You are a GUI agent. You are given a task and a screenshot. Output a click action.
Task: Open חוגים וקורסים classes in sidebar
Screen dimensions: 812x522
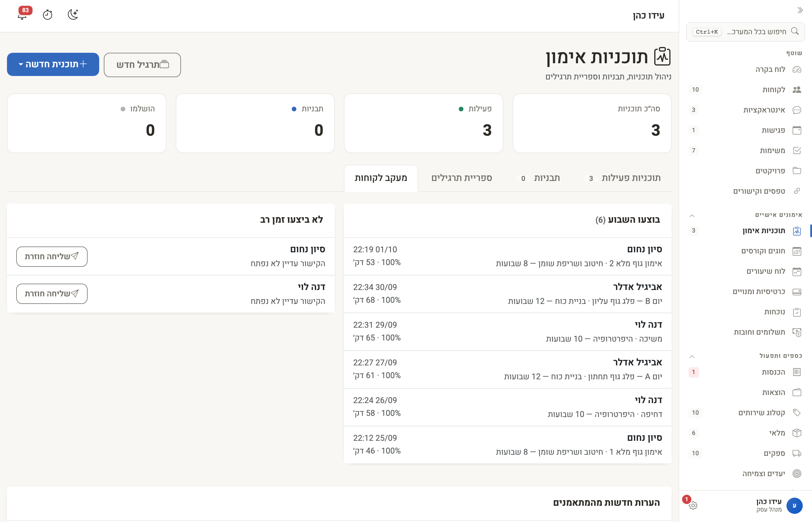click(745, 251)
